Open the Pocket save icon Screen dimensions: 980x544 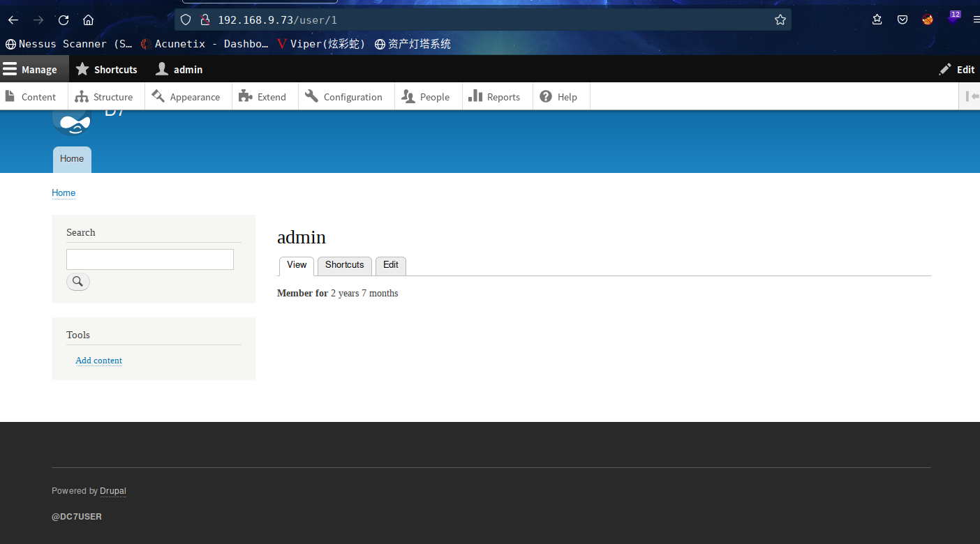903,20
